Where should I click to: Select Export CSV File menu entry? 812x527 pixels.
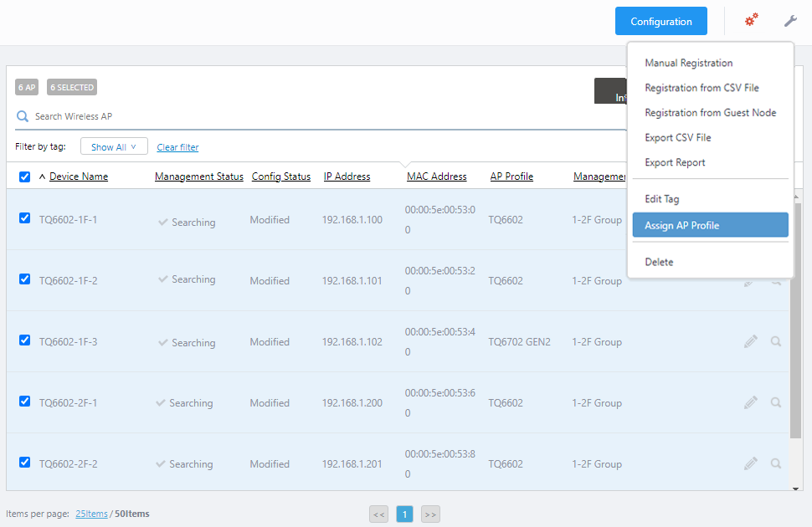pos(678,137)
